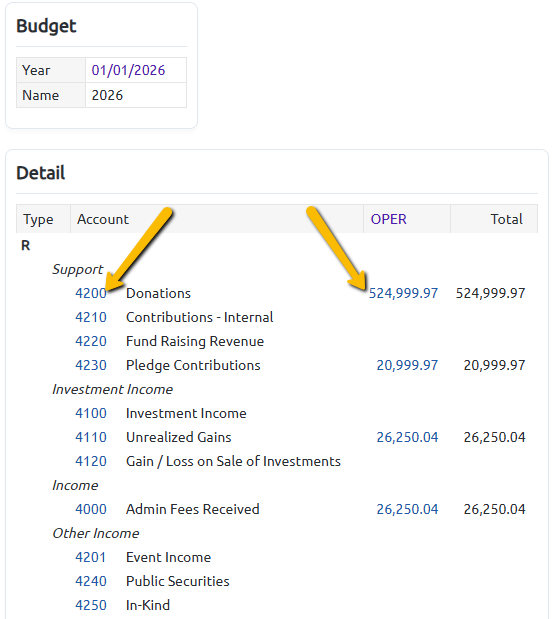Open account 4220 link
This screenshot has width=555, height=619.
point(91,341)
